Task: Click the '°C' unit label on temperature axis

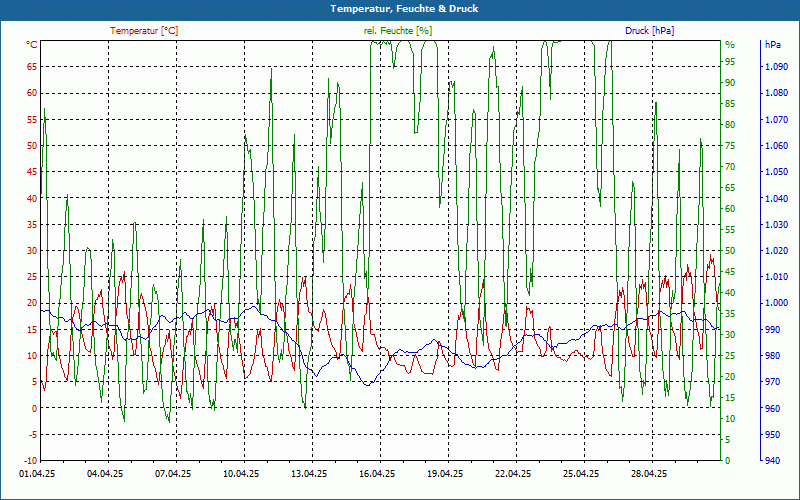Action: [x=32, y=44]
